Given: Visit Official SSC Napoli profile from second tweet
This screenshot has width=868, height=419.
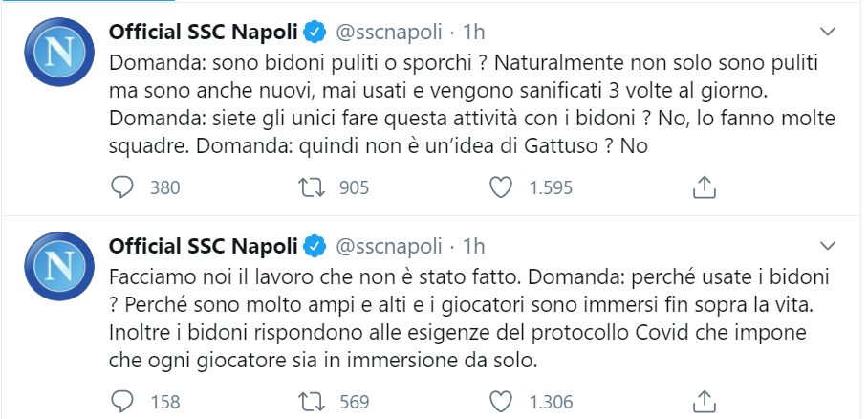Looking at the screenshot, I should coord(204,246).
